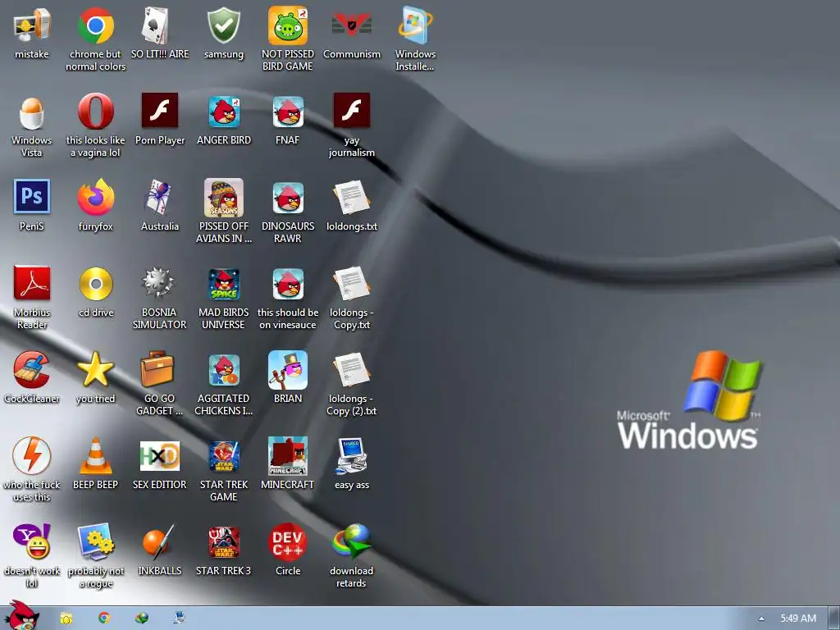
Task: Open the 'mistake' computer icon
Action: point(32,25)
